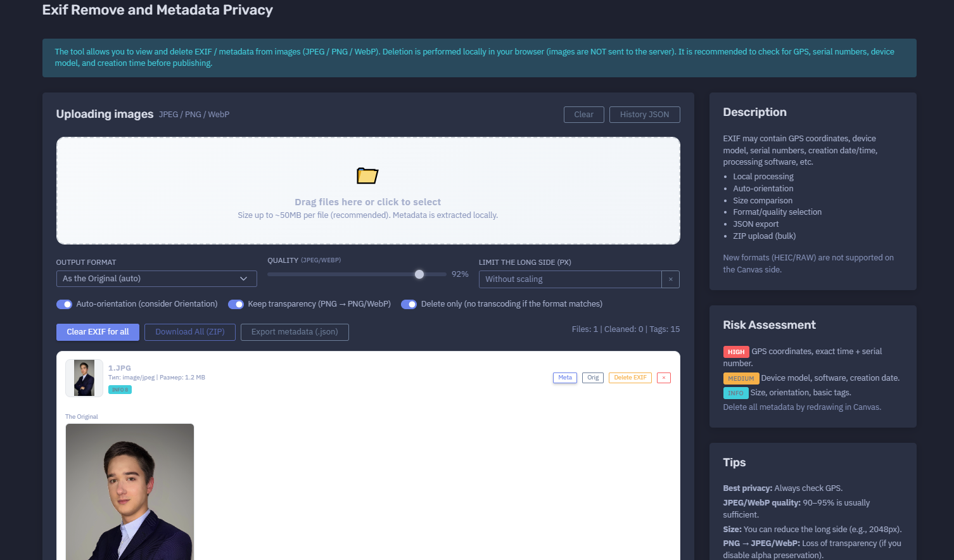
Task: Click the Without scaling input field
Action: pyautogui.click(x=573, y=279)
